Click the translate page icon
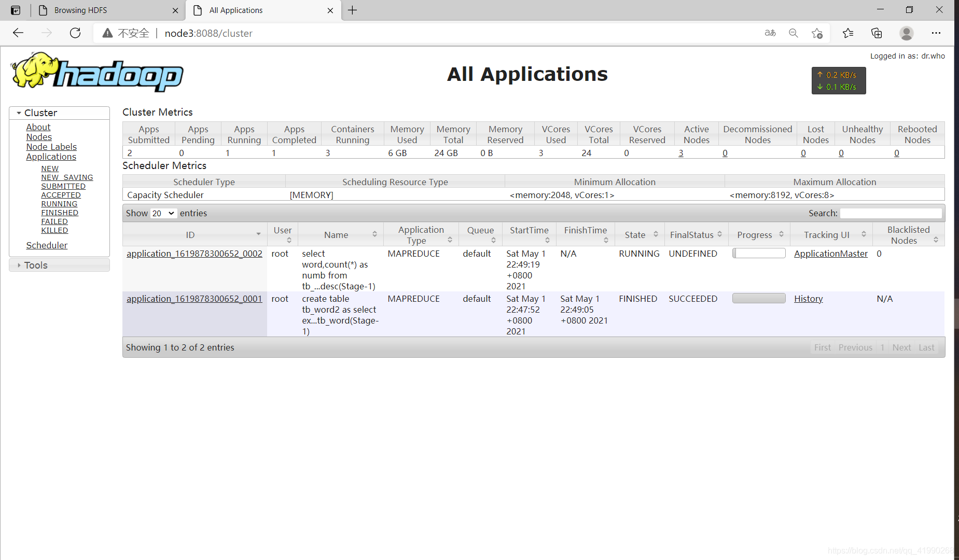 coord(770,33)
